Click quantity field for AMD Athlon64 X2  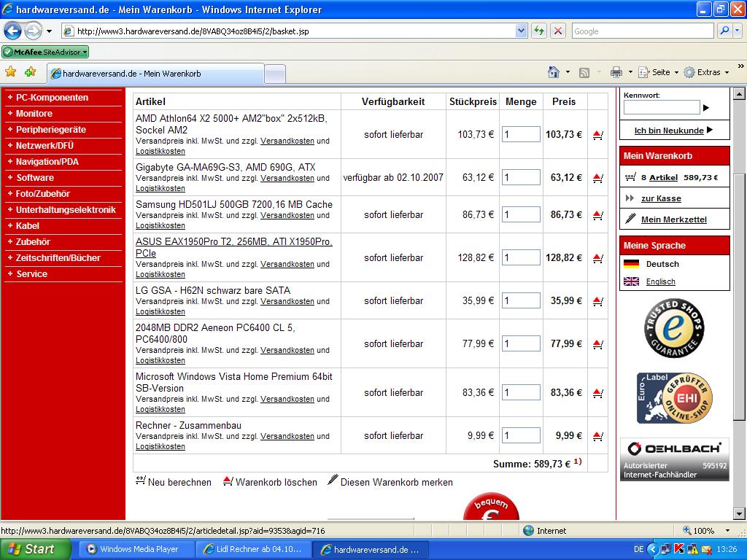click(x=521, y=134)
